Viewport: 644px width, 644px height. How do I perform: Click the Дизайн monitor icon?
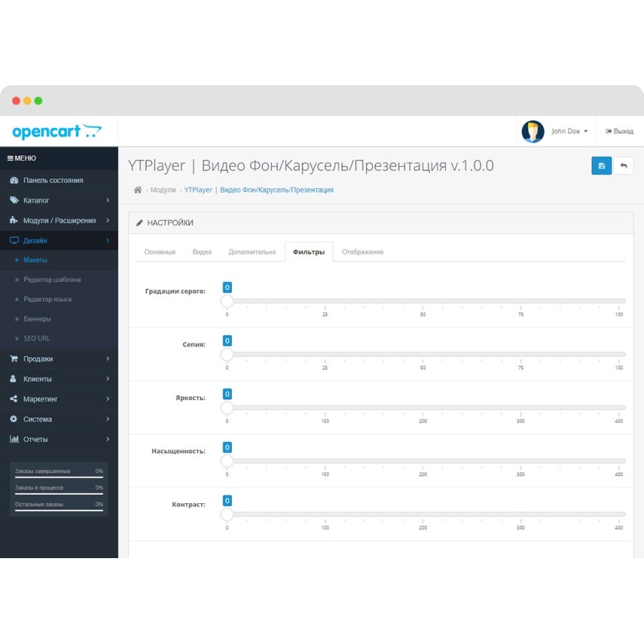point(14,240)
